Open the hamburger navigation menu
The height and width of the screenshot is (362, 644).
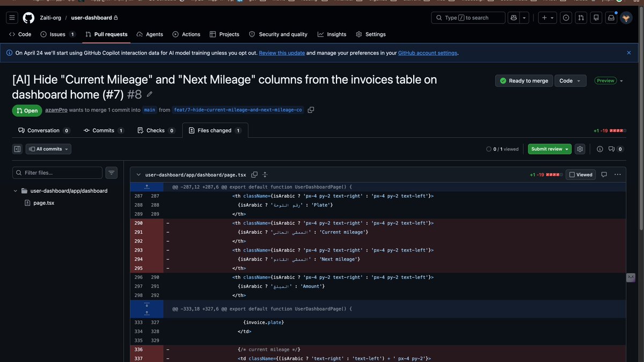point(13,18)
